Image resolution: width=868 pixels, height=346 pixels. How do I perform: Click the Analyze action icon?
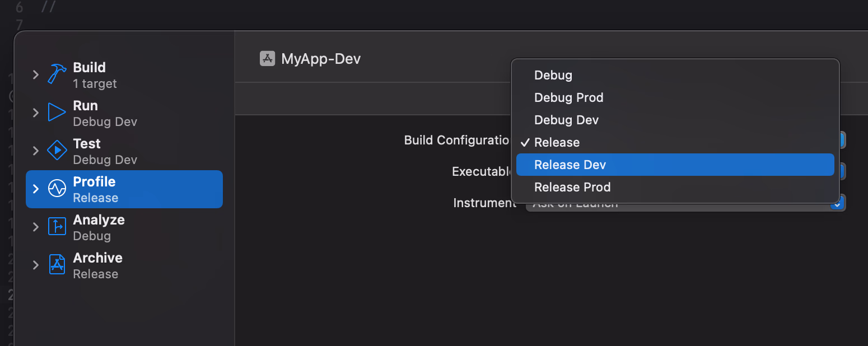pyautogui.click(x=57, y=227)
